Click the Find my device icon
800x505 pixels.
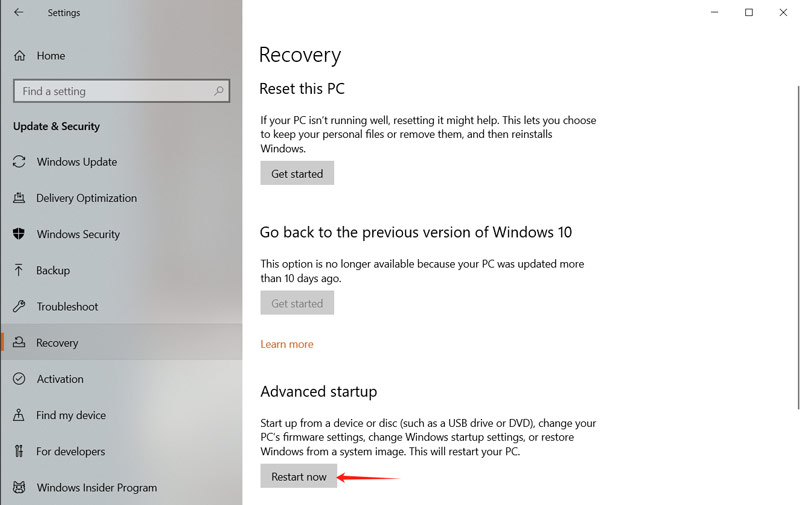coord(19,415)
